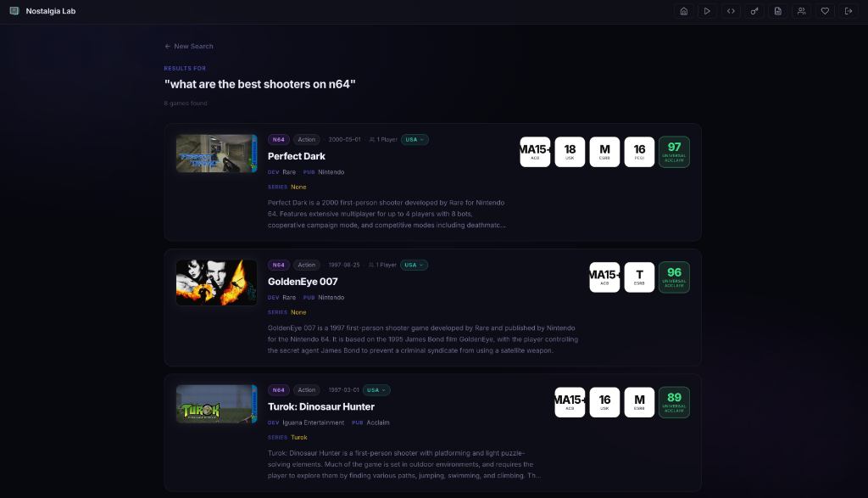Click the key icon in header
The height and width of the screenshot is (498, 868).
tap(754, 11)
